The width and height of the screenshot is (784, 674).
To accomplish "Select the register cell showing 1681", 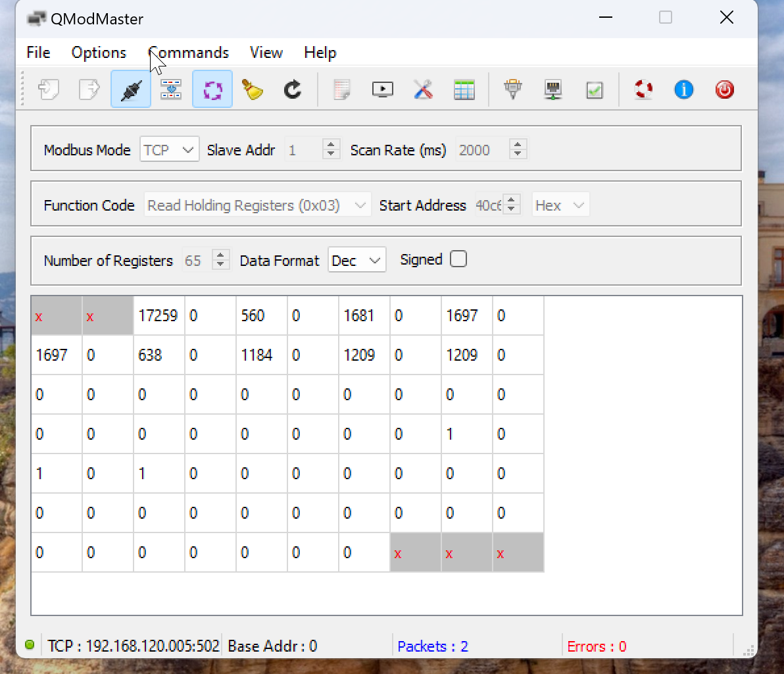I will click(364, 315).
